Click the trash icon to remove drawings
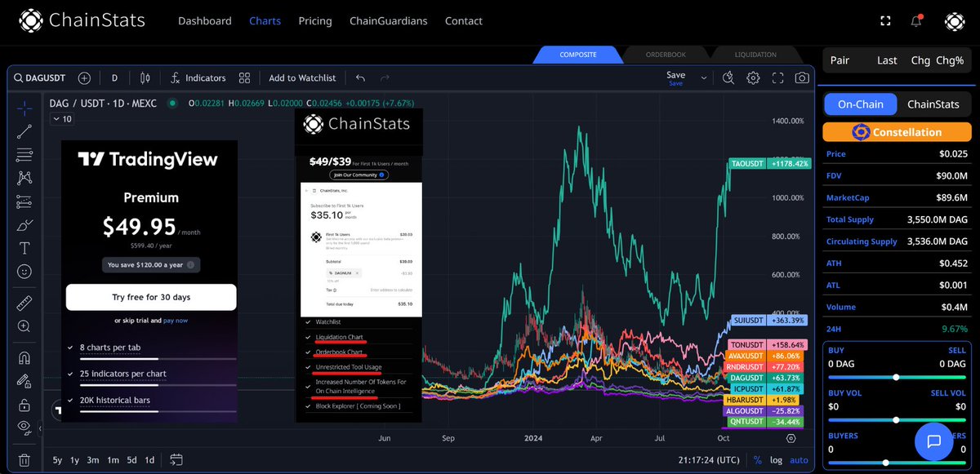Screen dimensions: 980x474 coord(24,460)
